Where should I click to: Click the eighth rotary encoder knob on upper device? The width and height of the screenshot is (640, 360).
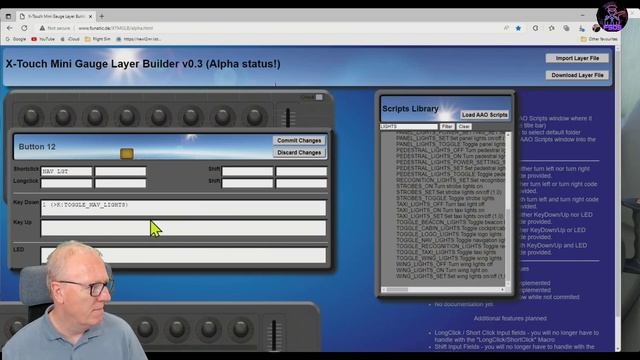pos(254,117)
